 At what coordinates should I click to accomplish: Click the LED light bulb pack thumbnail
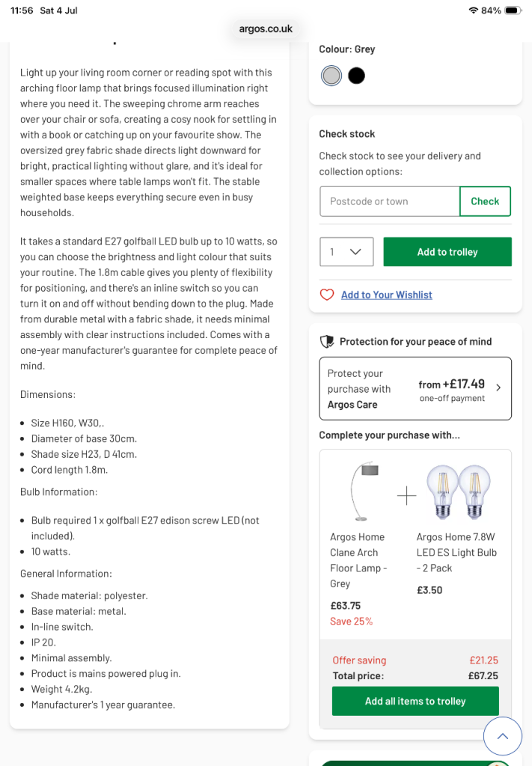click(458, 491)
